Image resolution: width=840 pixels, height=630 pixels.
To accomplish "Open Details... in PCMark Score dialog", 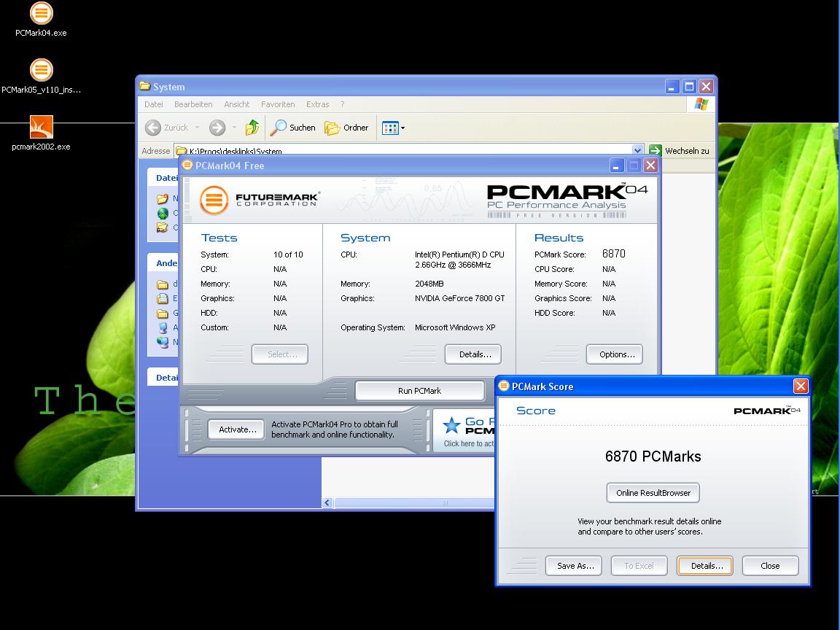I will point(705,566).
